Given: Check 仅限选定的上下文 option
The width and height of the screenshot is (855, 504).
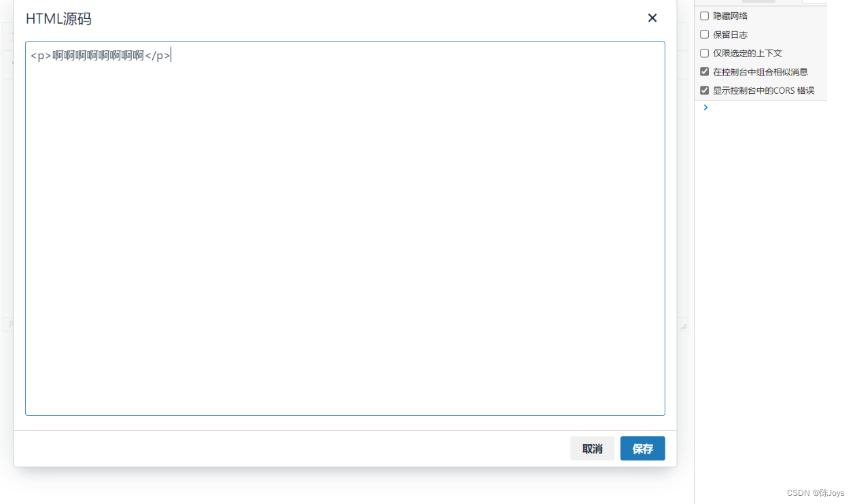Looking at the screenshot, I should (703, 52).
